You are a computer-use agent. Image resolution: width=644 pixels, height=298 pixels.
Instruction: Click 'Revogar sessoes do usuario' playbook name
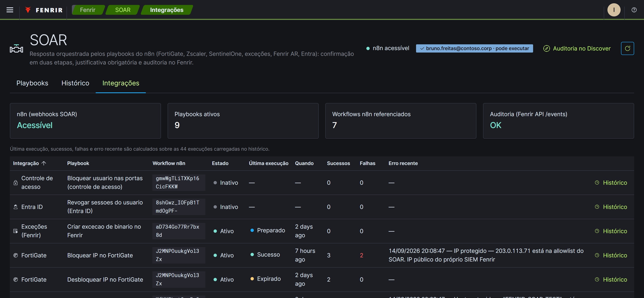(105, 207)
